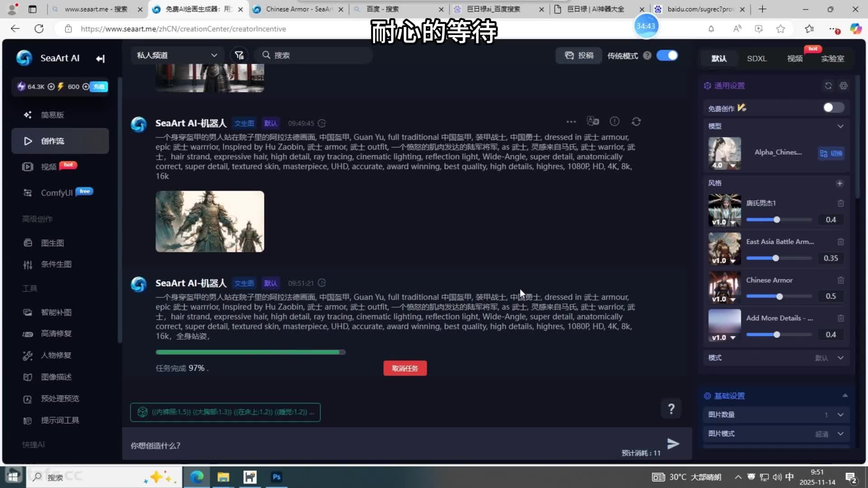The width and height of the screenshot is (868, 488).
Task: Open the 图片模式 image mode dropdown
Action: (840, 433)
